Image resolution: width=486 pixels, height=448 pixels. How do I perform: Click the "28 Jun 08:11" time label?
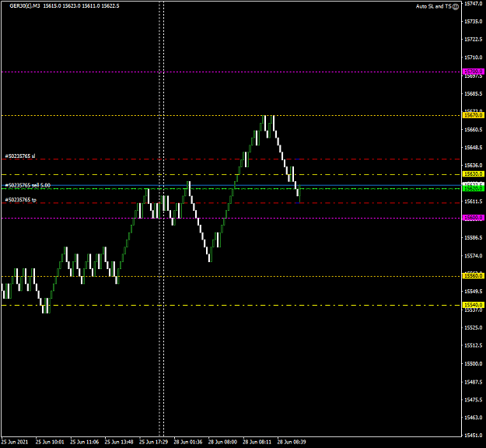[257, 442]
